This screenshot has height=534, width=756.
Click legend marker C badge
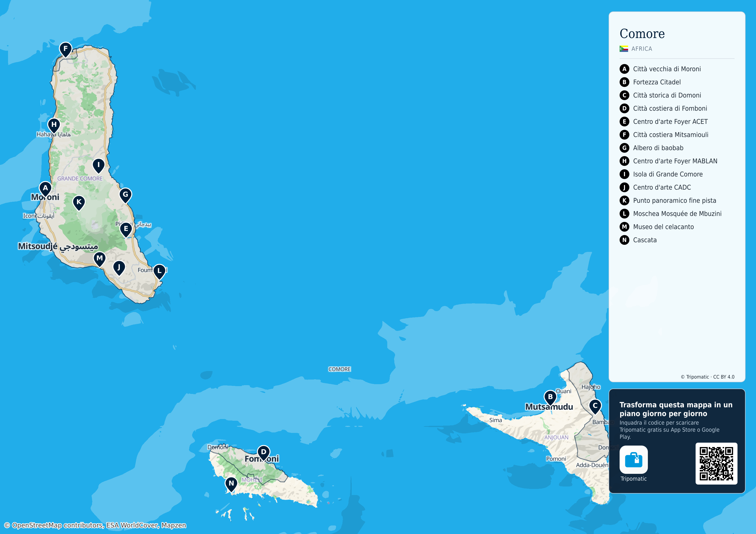(624, 95)
